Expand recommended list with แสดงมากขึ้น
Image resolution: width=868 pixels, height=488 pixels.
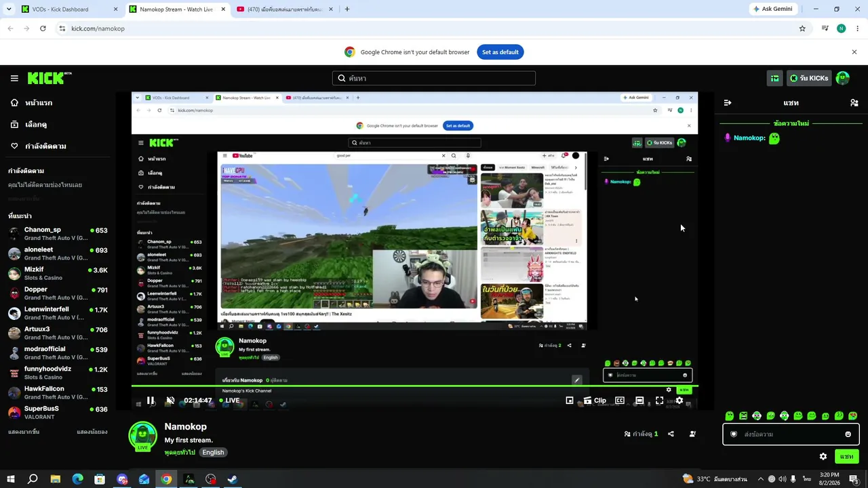pos(25,432)
